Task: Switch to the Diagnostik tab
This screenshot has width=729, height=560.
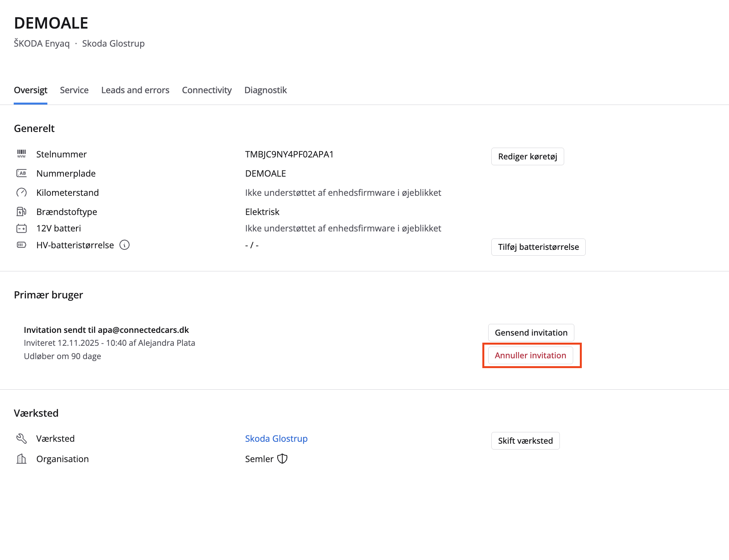Action: coord(265,90)
